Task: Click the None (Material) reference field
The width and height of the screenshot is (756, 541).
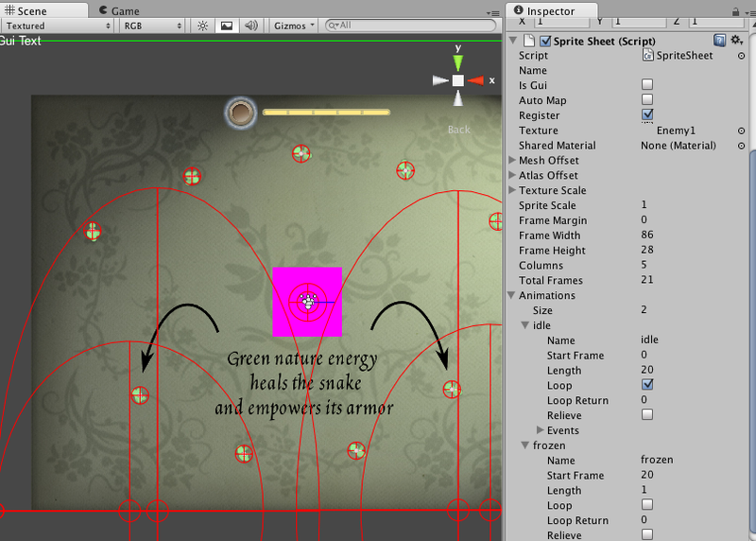Action: pos(679,146)
